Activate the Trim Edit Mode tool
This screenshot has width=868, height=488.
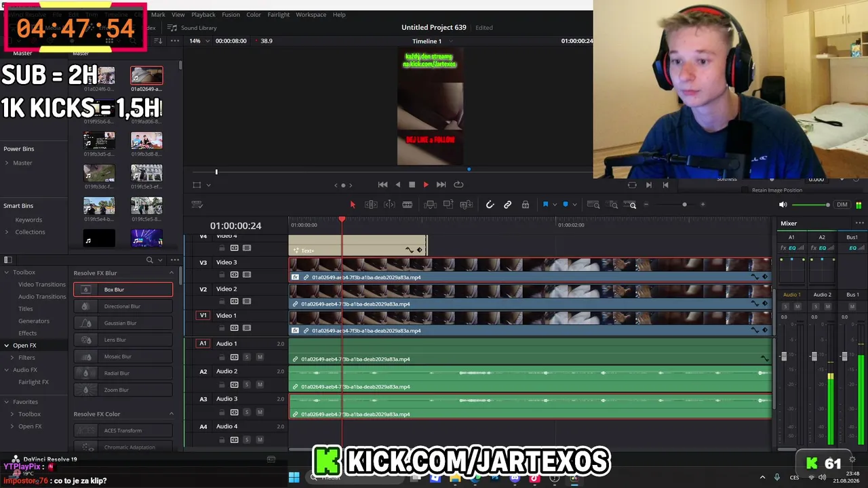pyautogui.click(x=371, y=205)
